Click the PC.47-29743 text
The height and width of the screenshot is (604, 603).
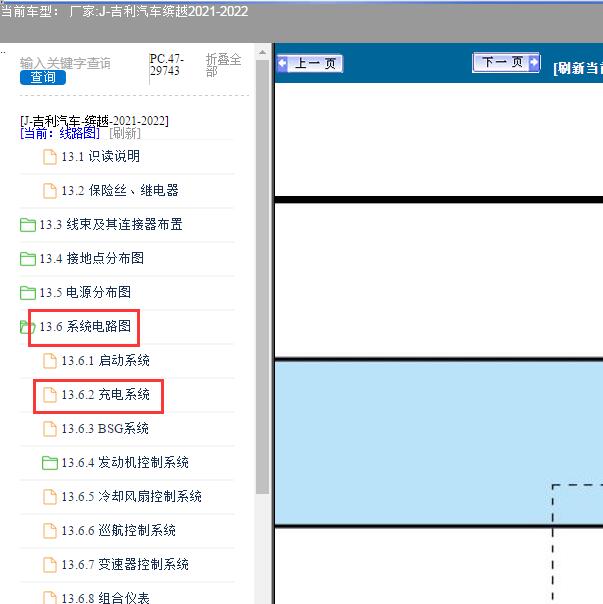coord(166,65)
